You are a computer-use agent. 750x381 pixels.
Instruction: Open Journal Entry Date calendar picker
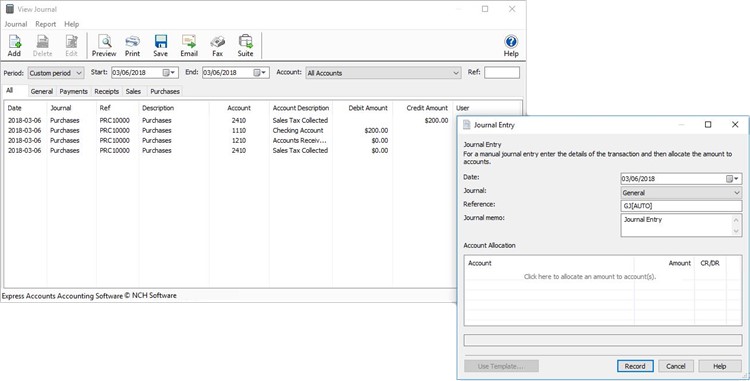(733, 179)
